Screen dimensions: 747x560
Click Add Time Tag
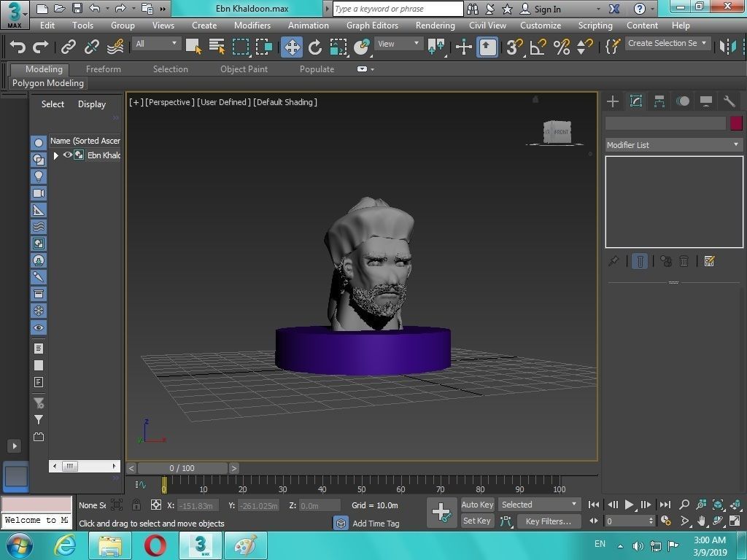376,524
